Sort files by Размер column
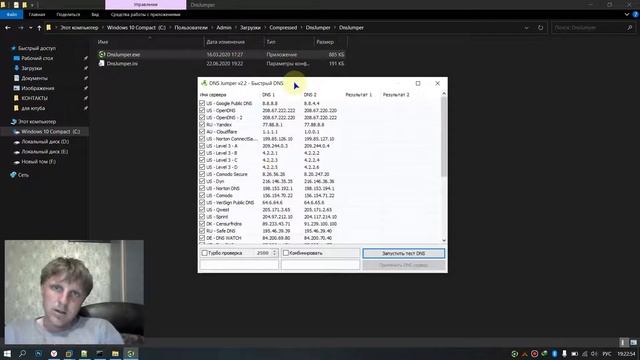This screenshot has width=640, height=360. [x=325, y=42]
